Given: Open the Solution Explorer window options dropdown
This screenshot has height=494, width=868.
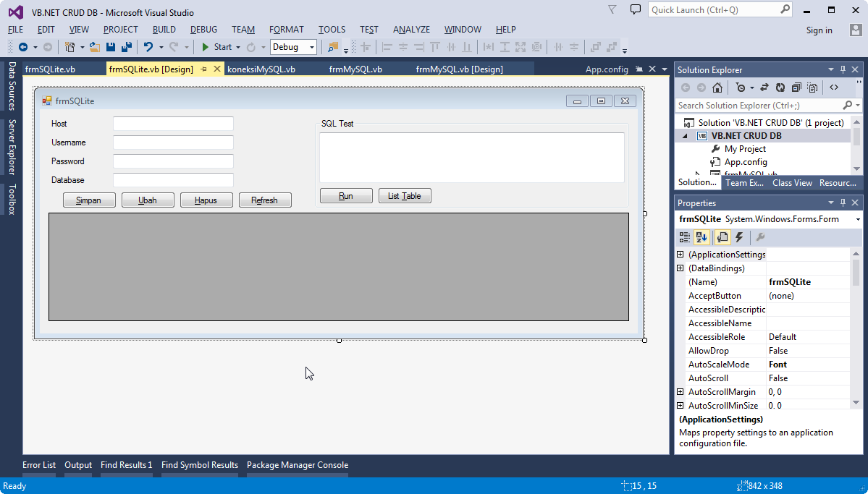Looking at the screenshot, I should click(x=831, y=69).
